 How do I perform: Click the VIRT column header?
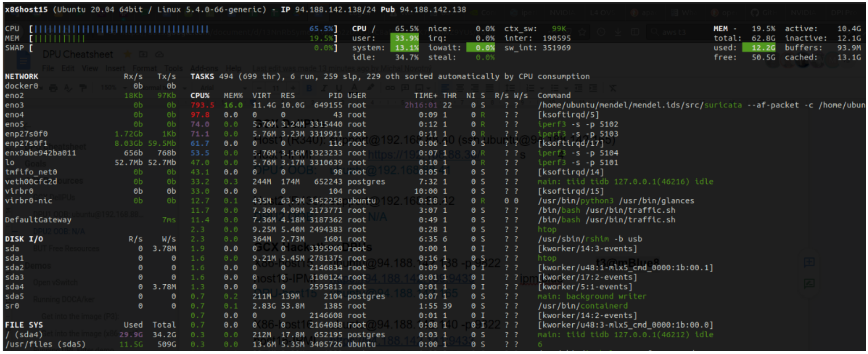point(262,96)
